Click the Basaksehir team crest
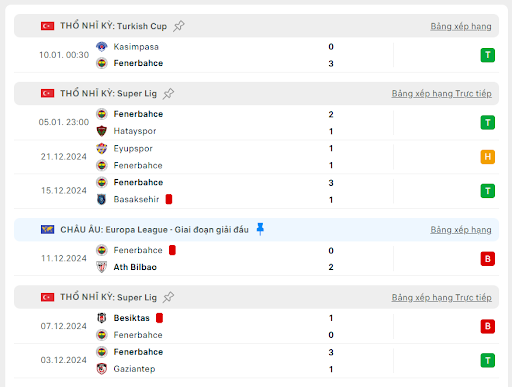 click(x=102, y=199)
